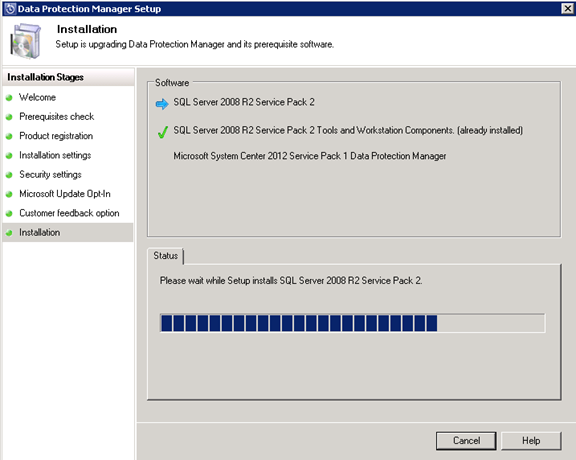576x460 pixels.
Task: Click the green checkmark installed icon
Action: [162, 132]
